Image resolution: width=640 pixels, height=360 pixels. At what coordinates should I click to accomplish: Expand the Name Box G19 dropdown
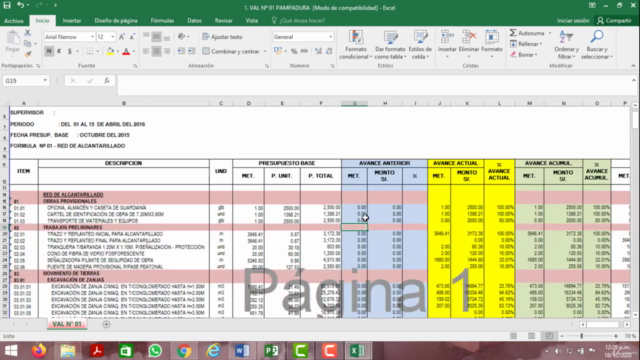pos(45,81)
